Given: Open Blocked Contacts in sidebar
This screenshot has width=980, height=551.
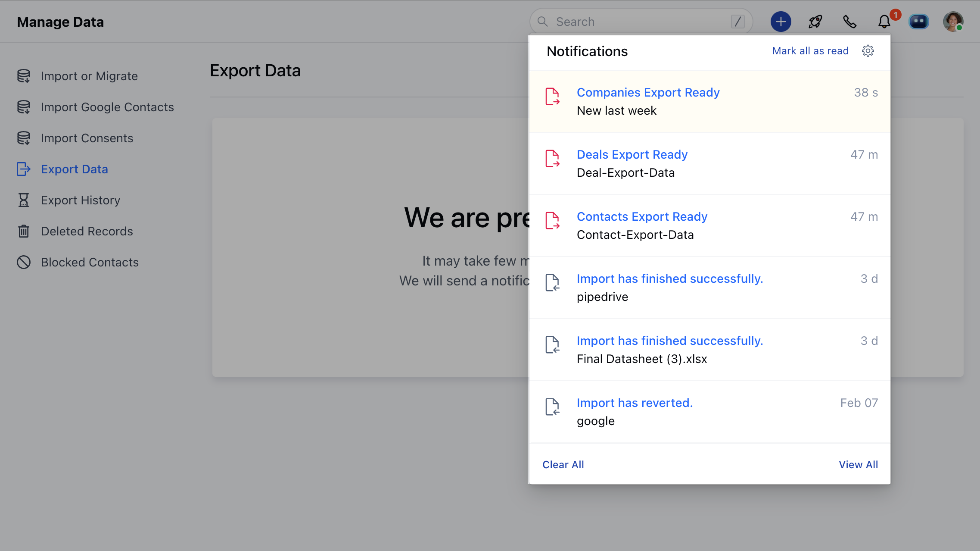Looking at the screenshot, I should pyautogui.click(x=90, y=262).
